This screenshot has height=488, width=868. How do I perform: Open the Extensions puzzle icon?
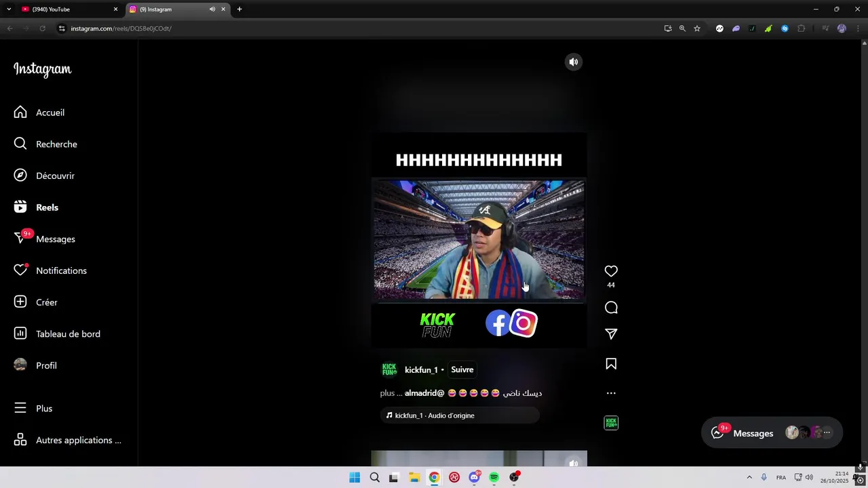[801, 28]
